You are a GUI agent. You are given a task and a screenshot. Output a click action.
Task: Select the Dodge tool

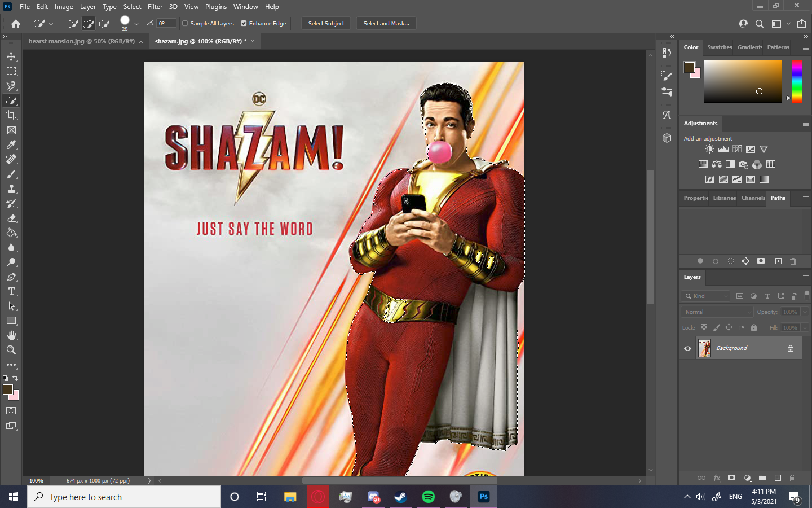click(11, 262)
